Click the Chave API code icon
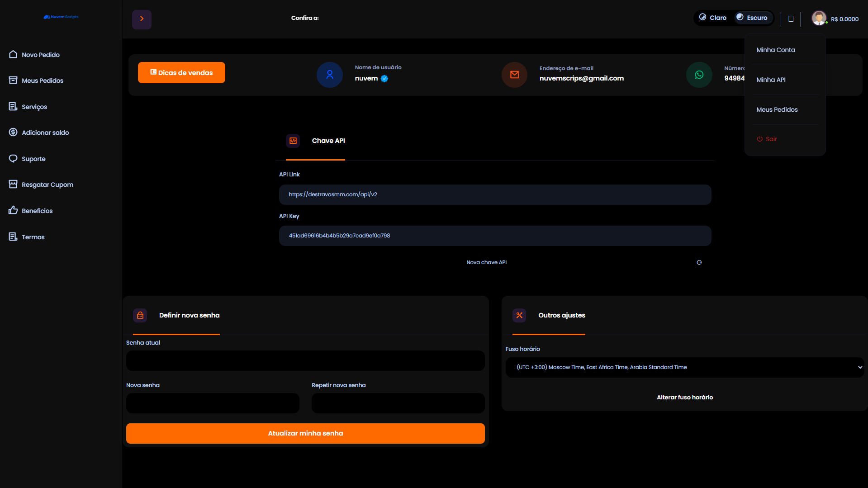This screenshot has width=868, height=488. 293,141
